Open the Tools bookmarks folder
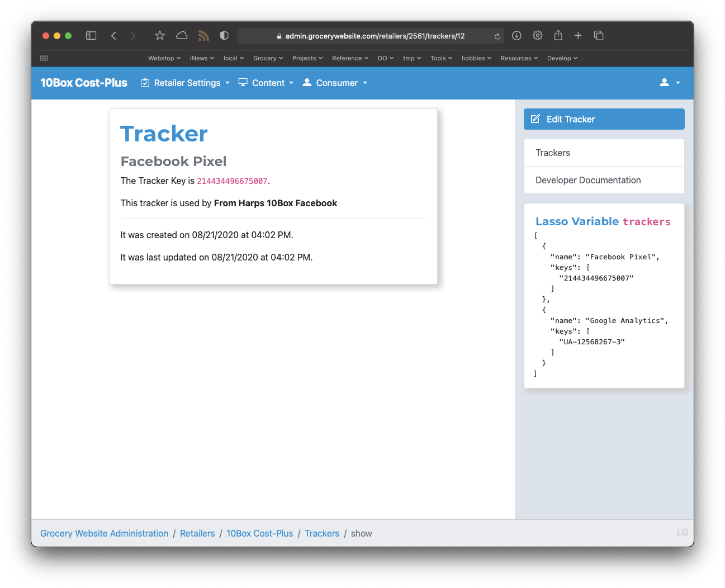The image size is (725, 588). coord(441,58)
